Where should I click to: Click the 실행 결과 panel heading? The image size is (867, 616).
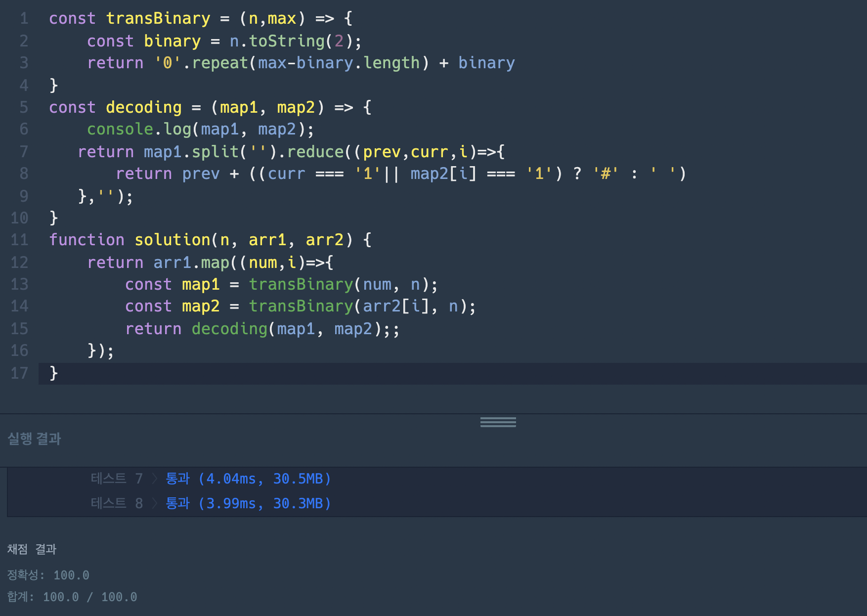[34, 439]
